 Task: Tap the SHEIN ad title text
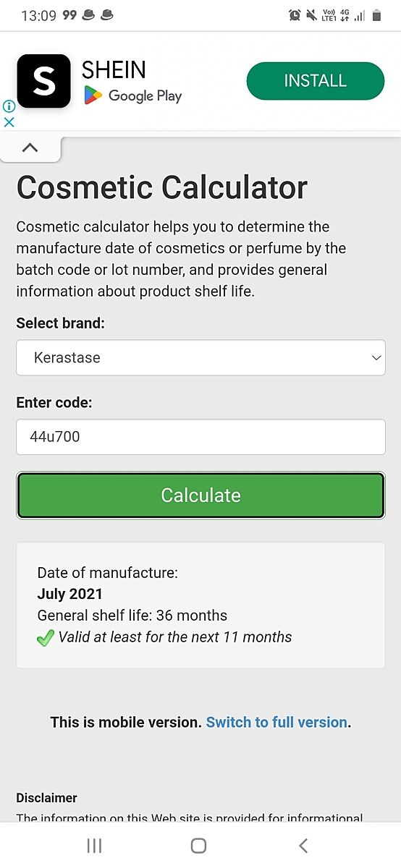[114, 69]
